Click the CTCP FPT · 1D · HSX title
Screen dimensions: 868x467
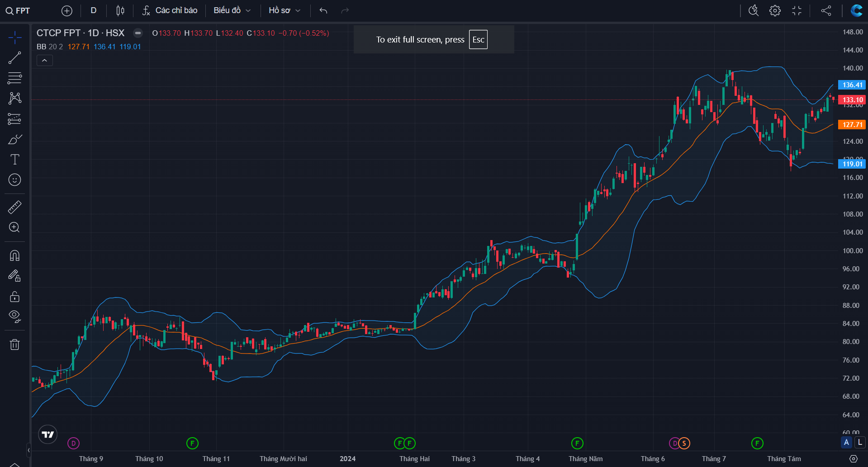[81, 33]
